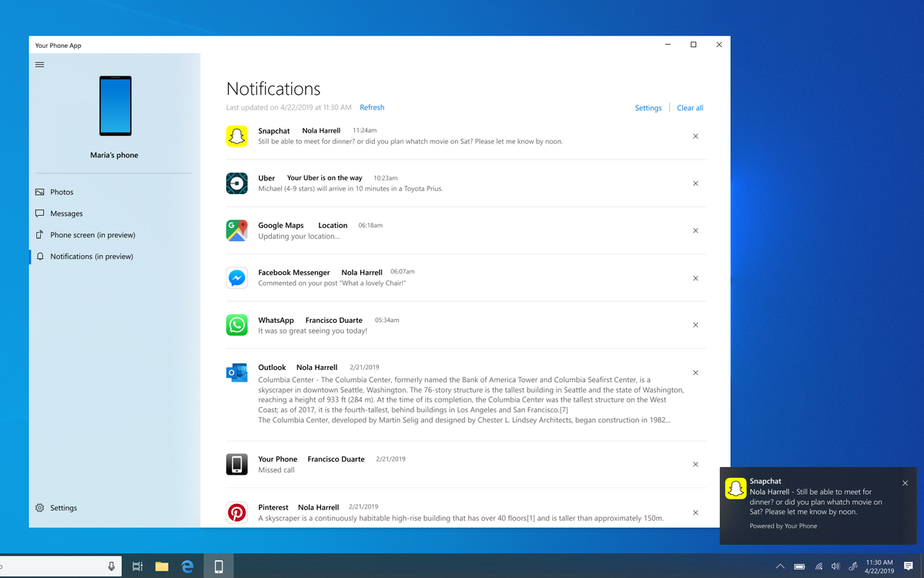This screenshot has height=578, width=924.
Task: Refresh the notifications list
Action: [x=372, y=107]
